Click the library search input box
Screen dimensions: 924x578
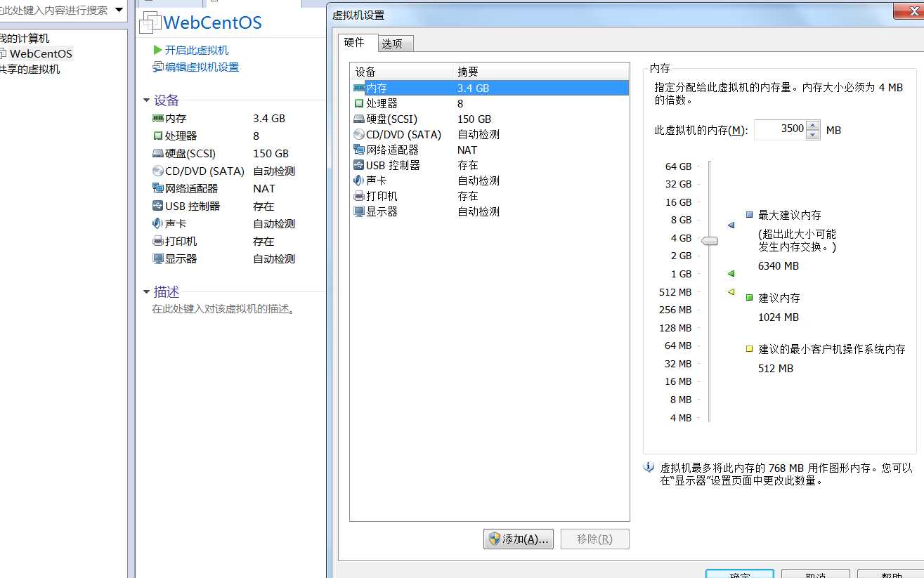click(54, 10)
